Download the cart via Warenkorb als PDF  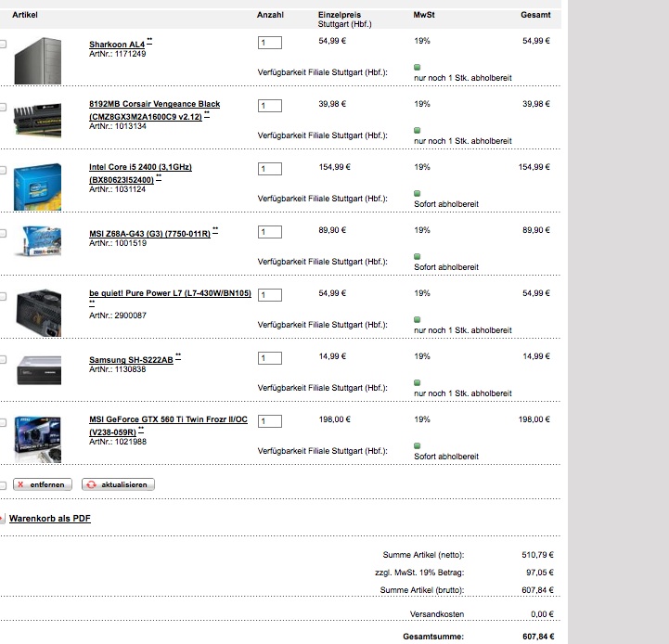click(x=50, y=518)
